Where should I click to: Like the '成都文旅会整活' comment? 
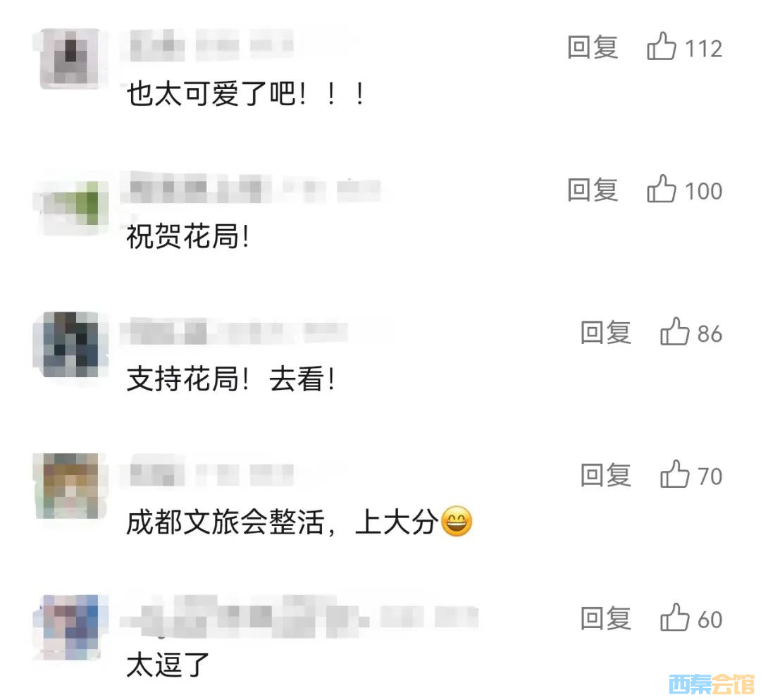tap(674, 474)
